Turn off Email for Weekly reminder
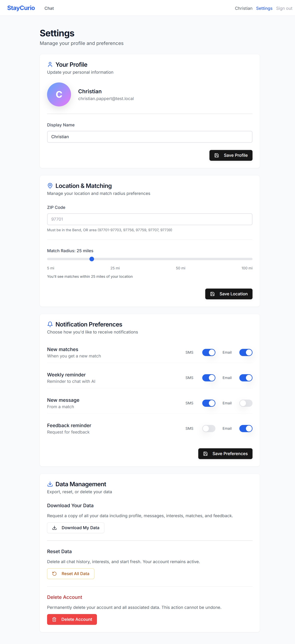295x644 pixels. click(x=246, y=377)
